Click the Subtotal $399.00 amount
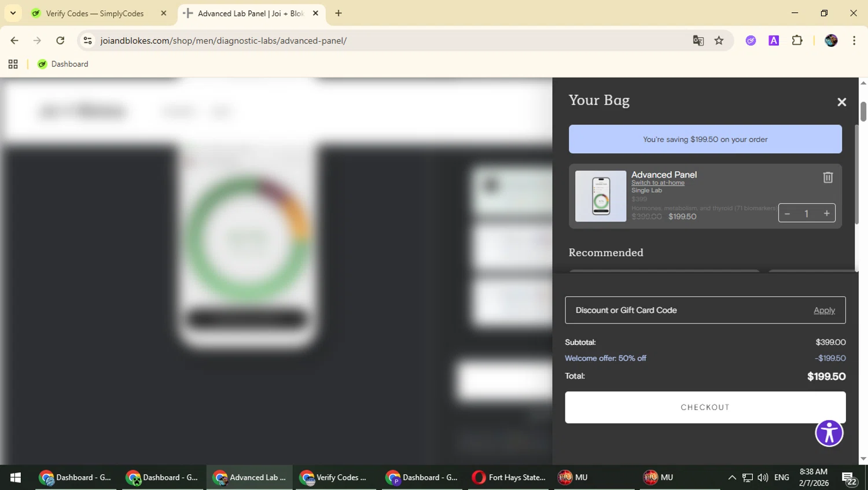This screenshot has width=868, height=490. 830,342
